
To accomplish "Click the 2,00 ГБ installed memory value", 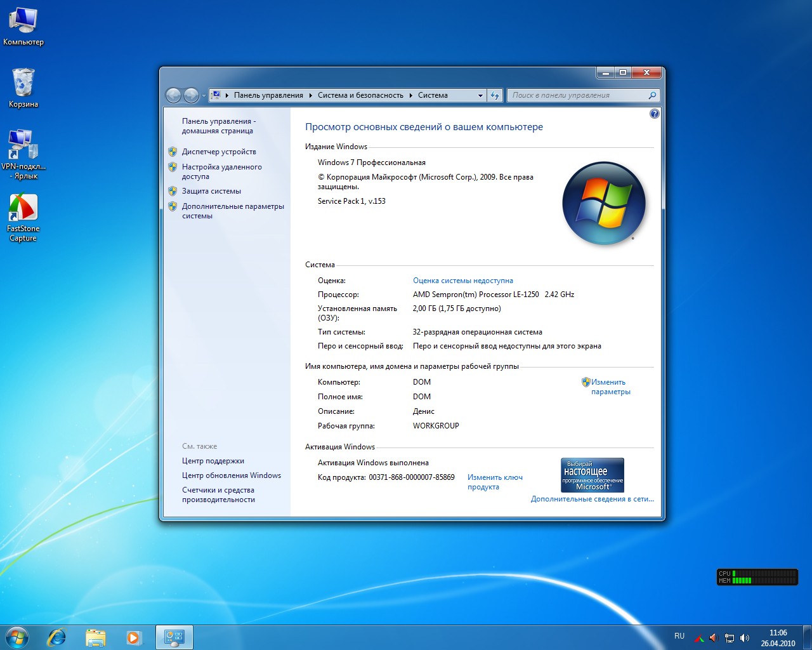I will point(457,308).
